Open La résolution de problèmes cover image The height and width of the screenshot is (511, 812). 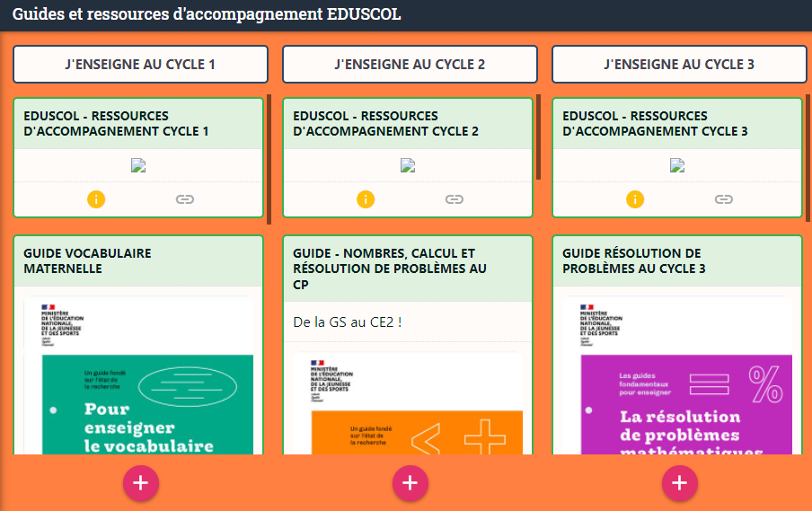click(x=677, y=376)
